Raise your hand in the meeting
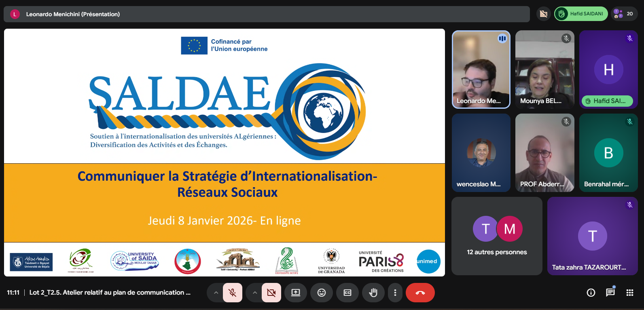This screenshot has height=310, width=644. point(373,293)
